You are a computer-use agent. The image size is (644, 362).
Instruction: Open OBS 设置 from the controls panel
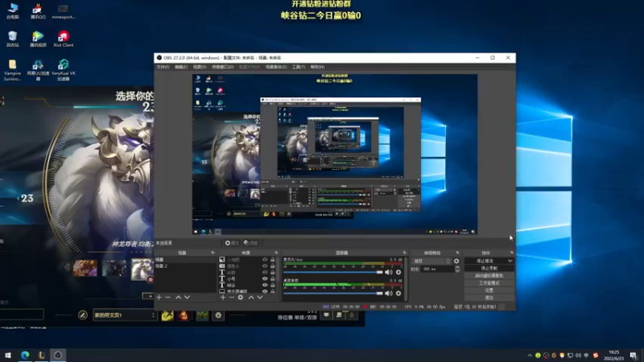tap(489, 290)
